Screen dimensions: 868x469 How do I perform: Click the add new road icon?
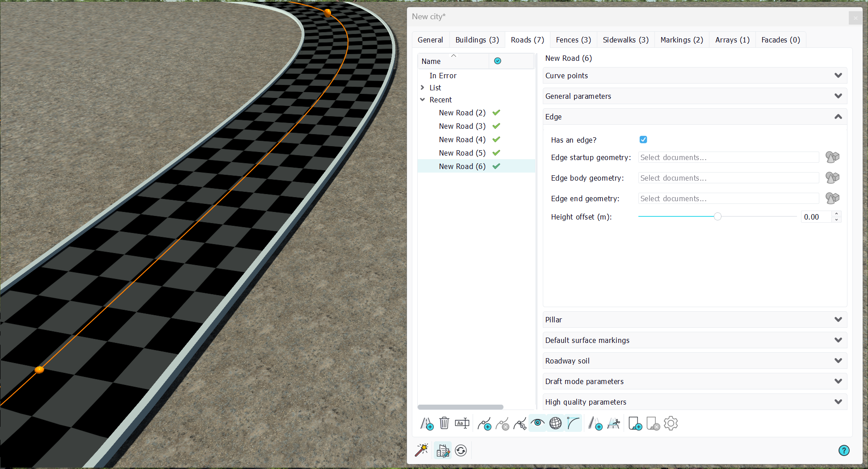pos(427,423)
